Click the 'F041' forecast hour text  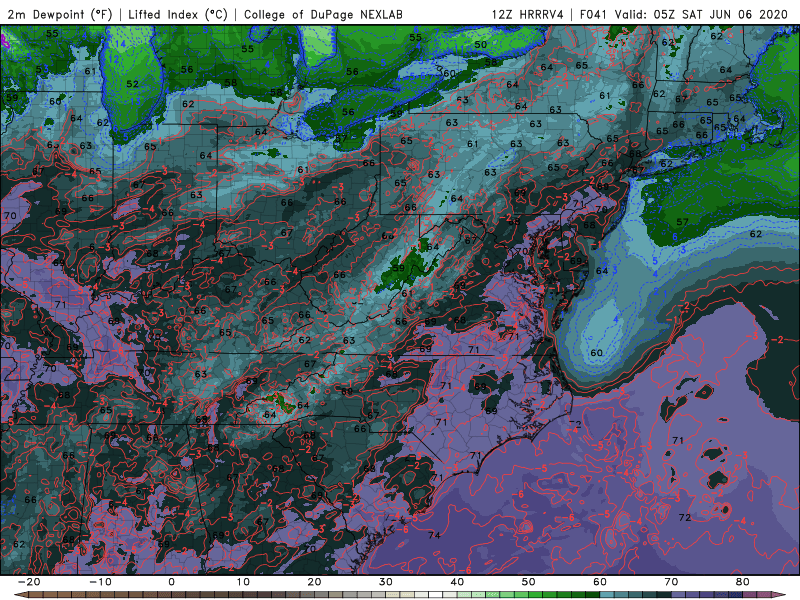592,14
